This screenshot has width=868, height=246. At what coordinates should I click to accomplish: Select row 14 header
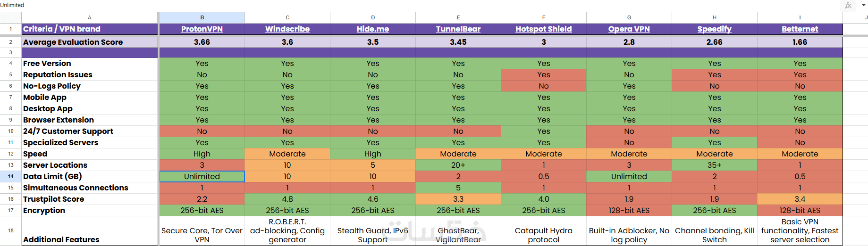(x=10, y=176)
